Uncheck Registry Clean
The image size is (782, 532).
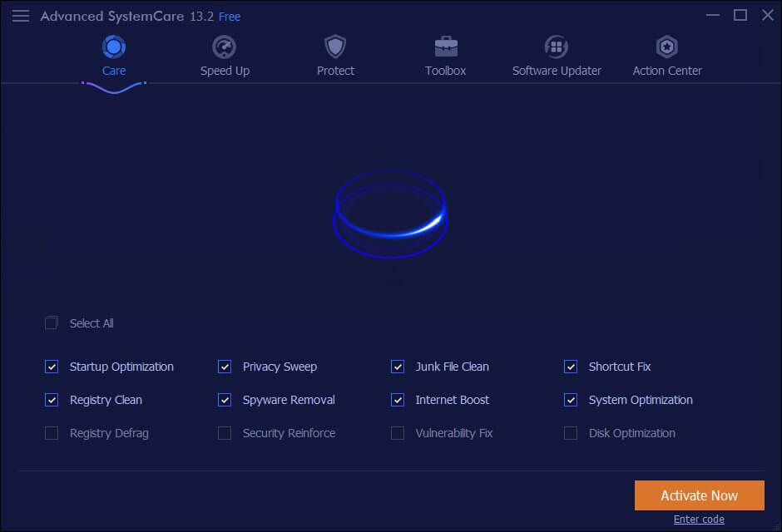[52, 400]
